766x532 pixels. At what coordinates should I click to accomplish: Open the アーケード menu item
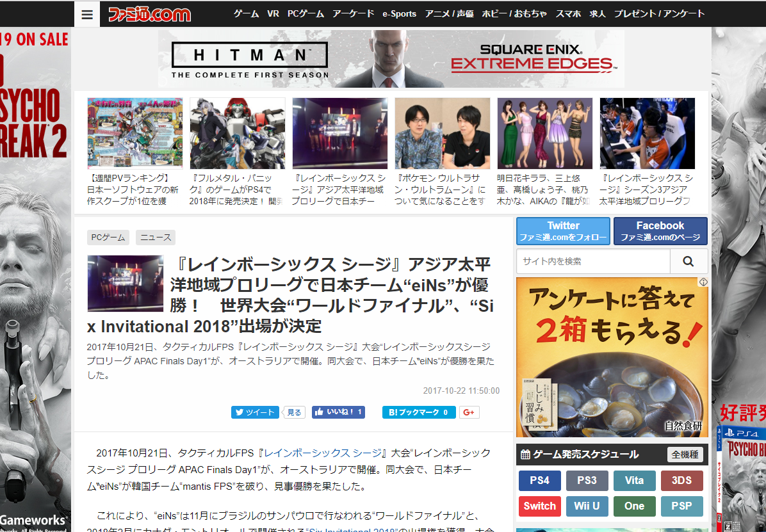(353, 13)
